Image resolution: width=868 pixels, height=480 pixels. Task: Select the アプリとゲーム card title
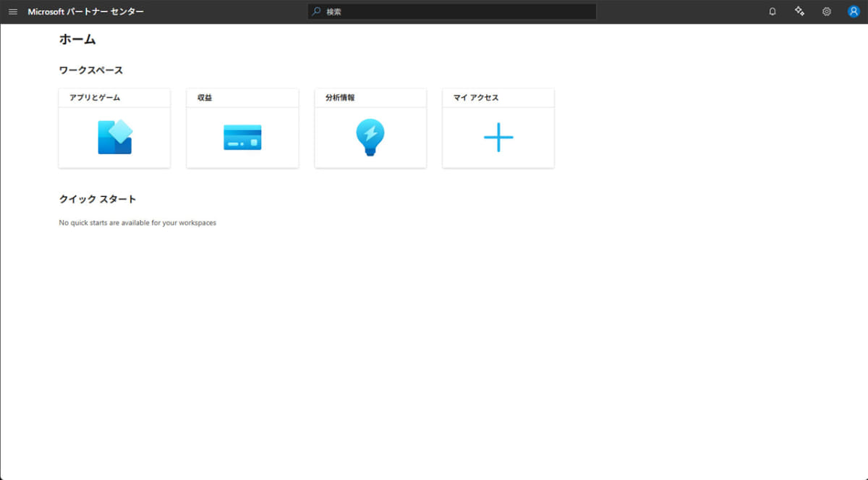(x=95, y=98)
